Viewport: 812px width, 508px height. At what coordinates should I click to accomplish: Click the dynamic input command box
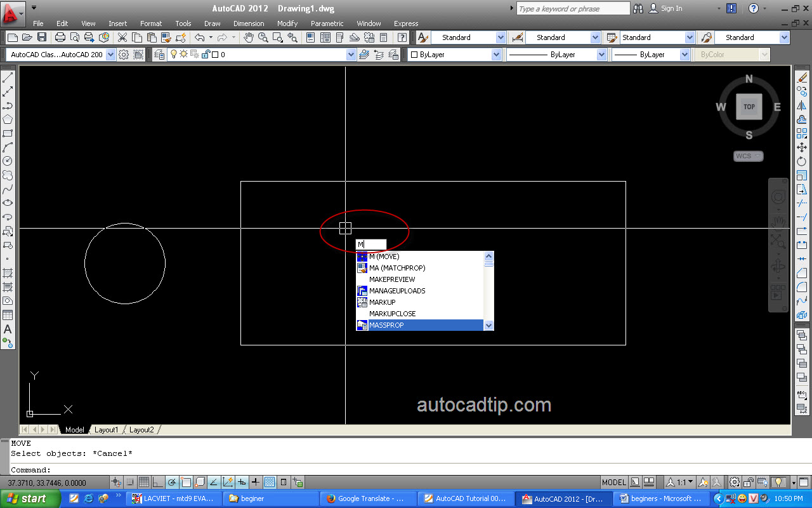tap(371, 244)
